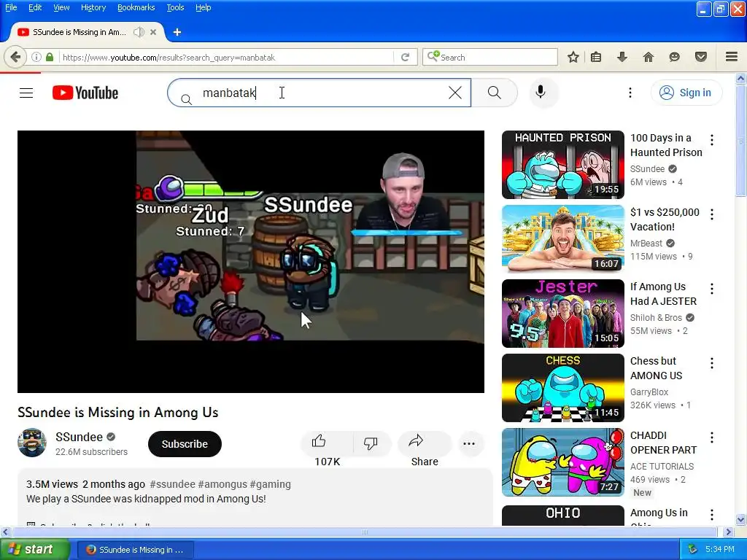The height and width of the screenshot is (560, 747).
Task: Open Jester video thumbnail
Action: [x=562, y=314]
